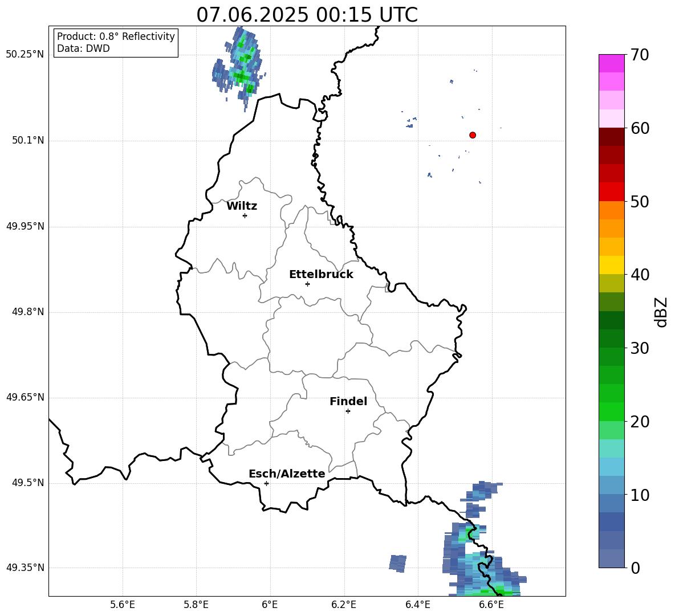
Task: Click the Wiltz location cross marker
Action: [x=245, y=215]
